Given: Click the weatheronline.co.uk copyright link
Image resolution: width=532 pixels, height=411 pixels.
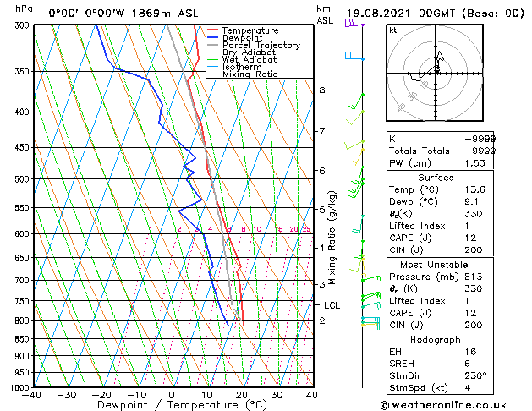Looking at the screenshot, I should (x=443, y=405).
